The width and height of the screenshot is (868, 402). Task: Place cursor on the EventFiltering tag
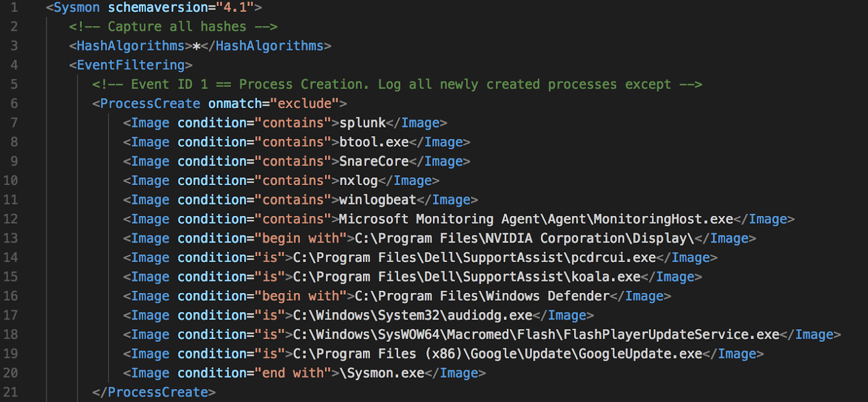pos(130,65)
